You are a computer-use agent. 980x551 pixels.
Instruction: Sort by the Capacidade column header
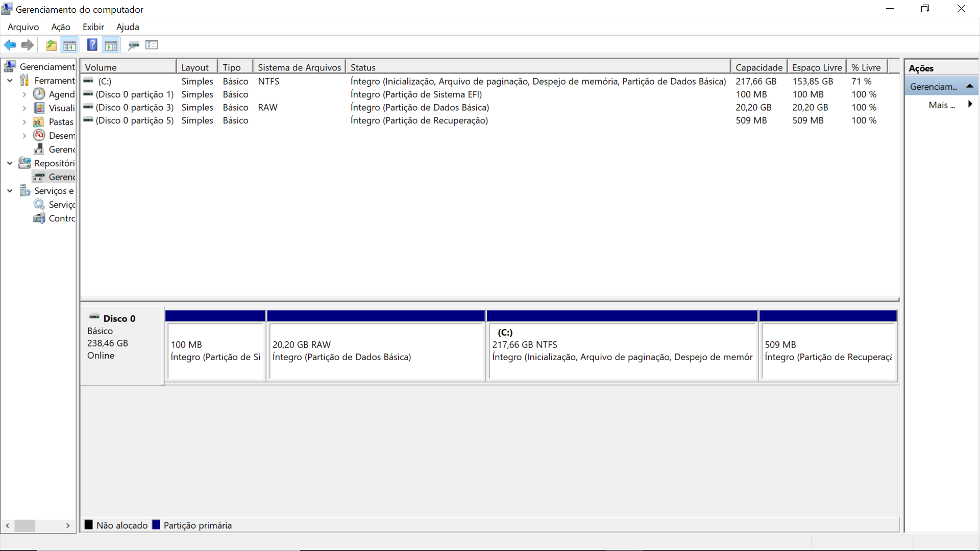coord(759,67)
